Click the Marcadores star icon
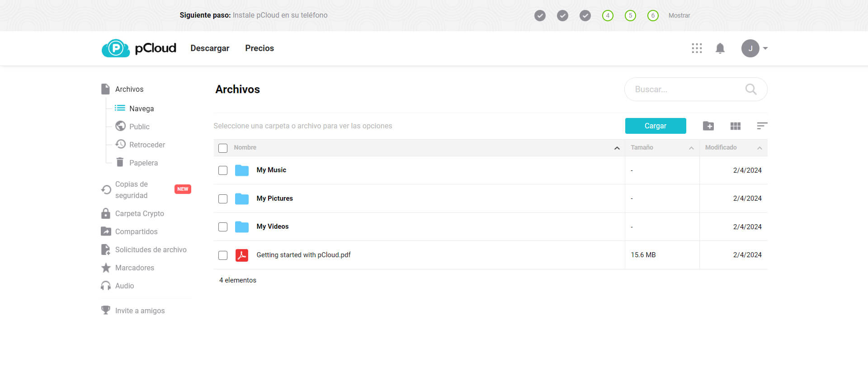Screen dimensions: 868x372 click(106, 268)
